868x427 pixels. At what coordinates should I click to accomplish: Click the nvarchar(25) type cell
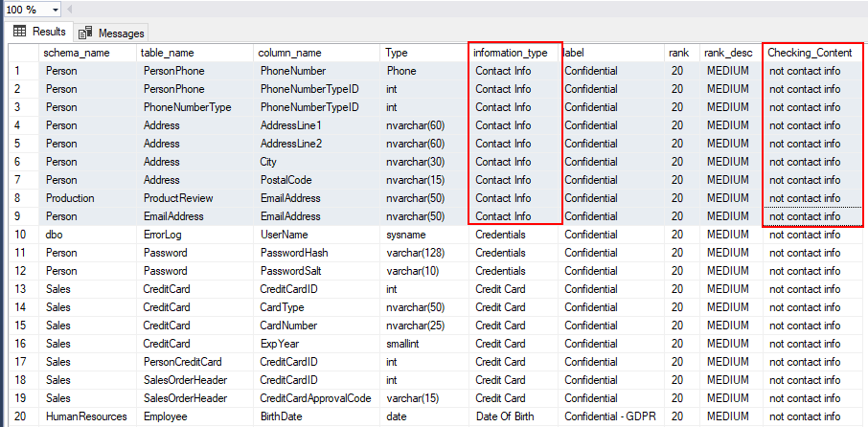pos(424,326)
